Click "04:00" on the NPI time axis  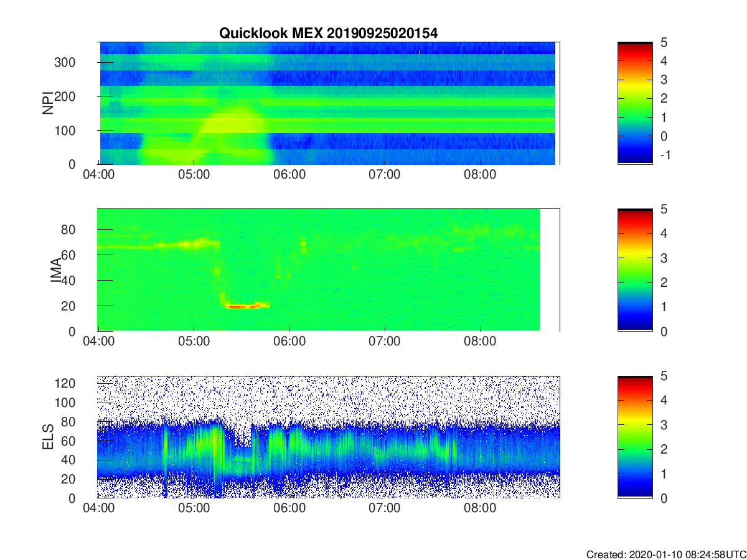click(98, 174)
